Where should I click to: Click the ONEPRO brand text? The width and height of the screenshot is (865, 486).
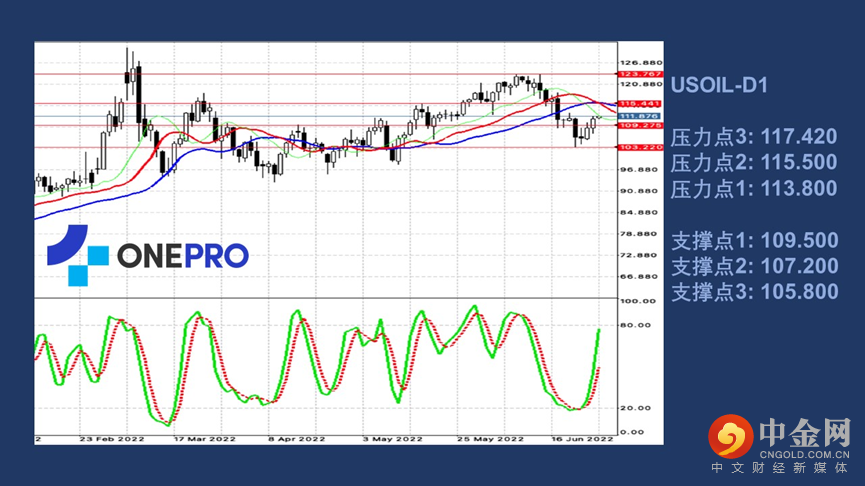click(x=183, y=256)
